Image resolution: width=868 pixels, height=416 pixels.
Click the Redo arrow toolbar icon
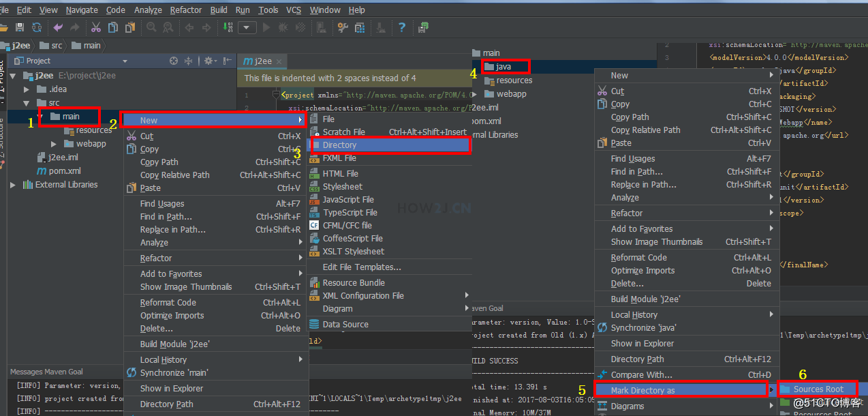(x=75, y=27)
